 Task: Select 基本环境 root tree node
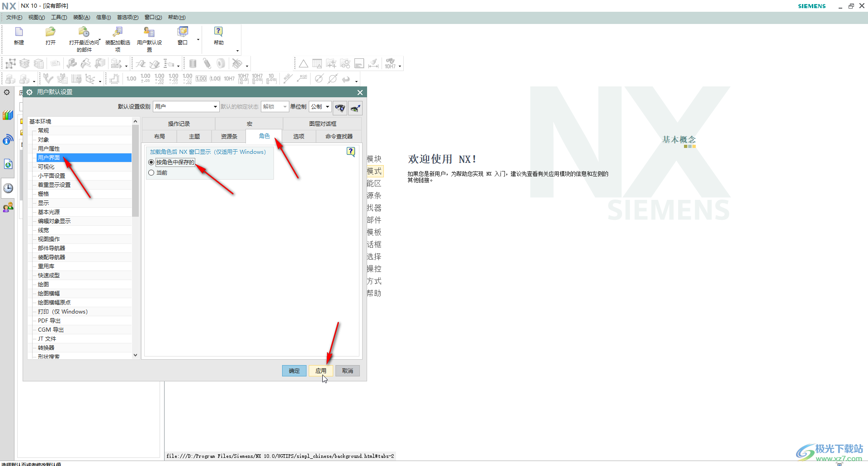(x=40, y=122)
